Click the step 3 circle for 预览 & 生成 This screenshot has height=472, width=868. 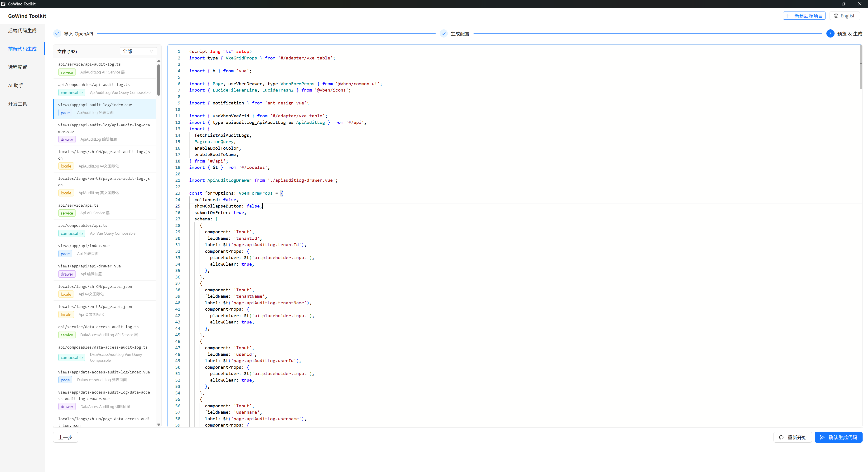pyautogui.click(x=830, y=34)
